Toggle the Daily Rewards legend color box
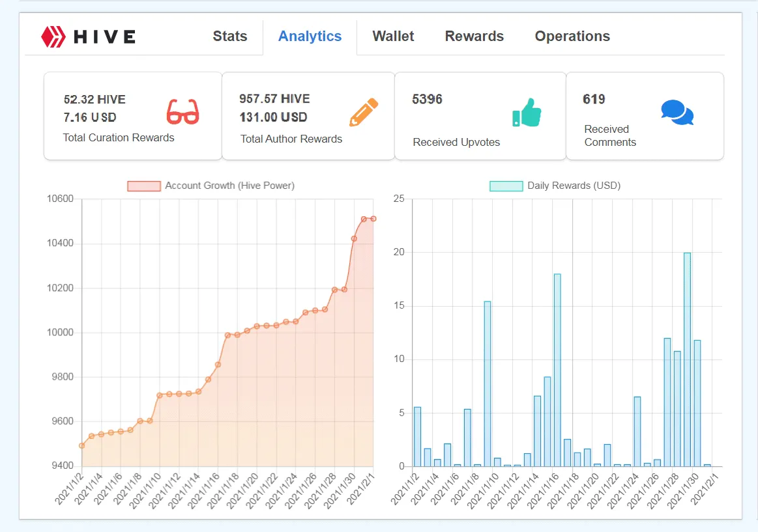The width and height of the screenshot is (758, 532). click(x=506, y=186)
